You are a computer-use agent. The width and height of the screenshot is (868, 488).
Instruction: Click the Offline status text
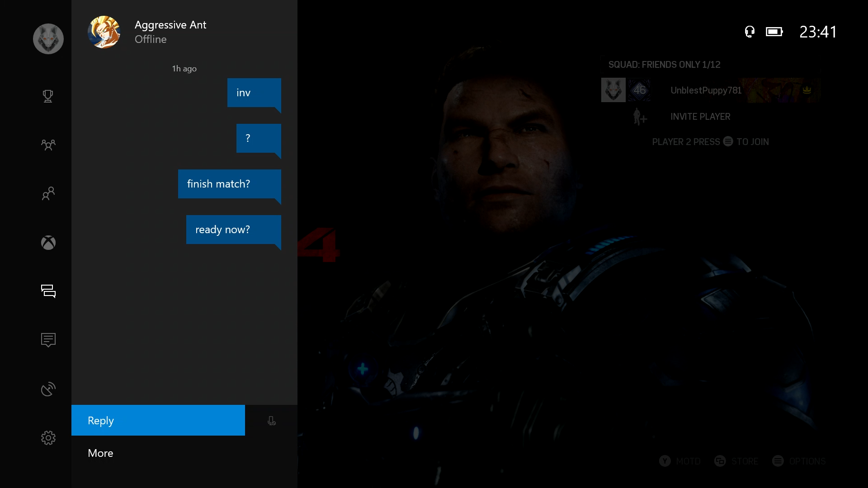pos(151,39)
